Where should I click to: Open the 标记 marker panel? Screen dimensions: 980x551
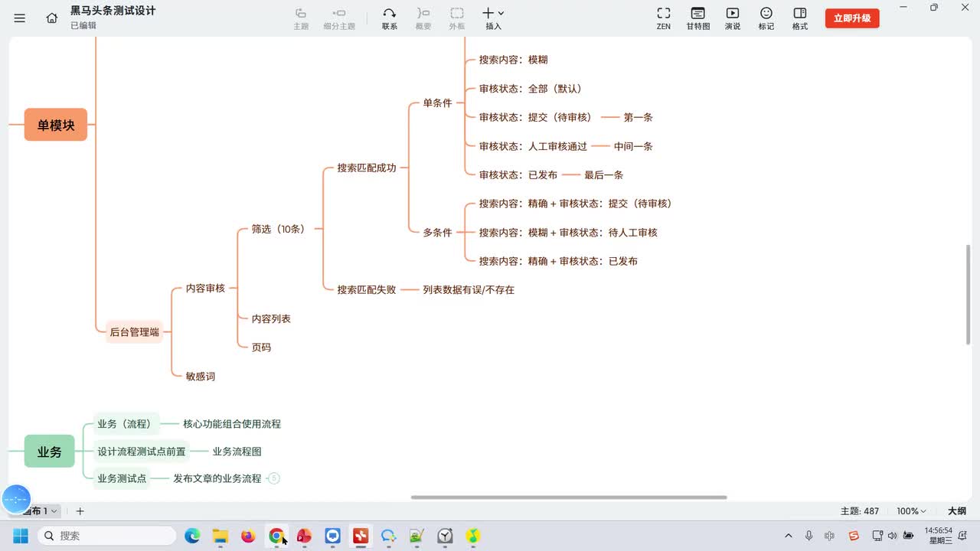(x=766, y=18)
